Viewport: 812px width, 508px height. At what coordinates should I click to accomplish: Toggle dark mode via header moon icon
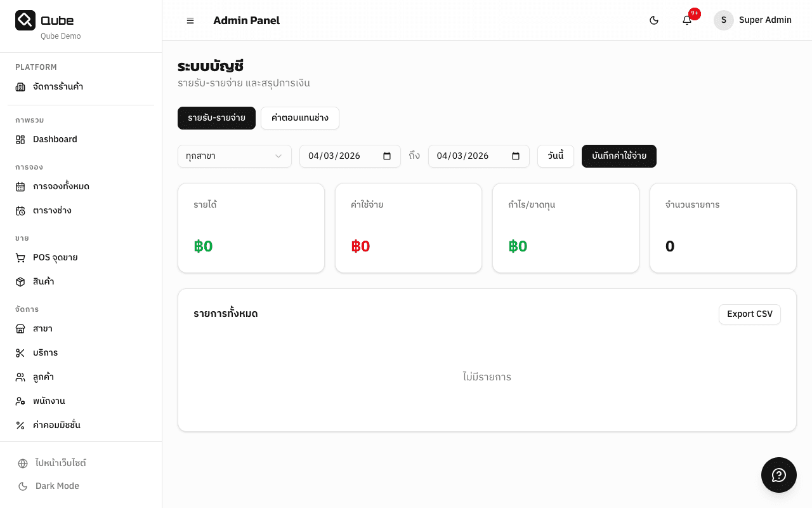(654, 20)
